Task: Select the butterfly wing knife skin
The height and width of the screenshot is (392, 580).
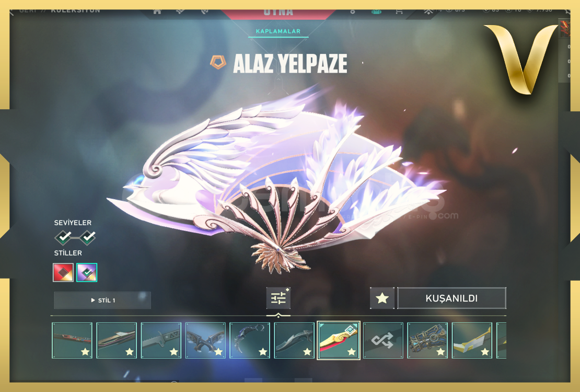Action: [205, 340]
